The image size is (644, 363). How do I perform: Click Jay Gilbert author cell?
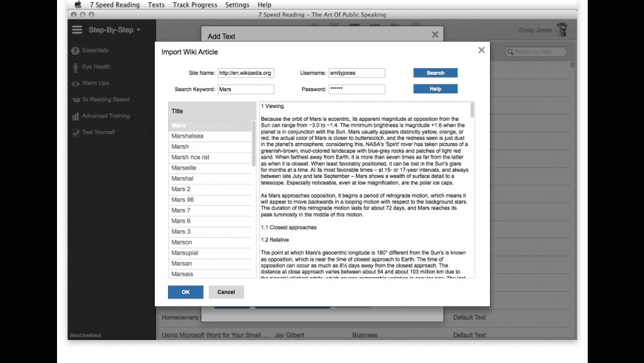(289, 335)
